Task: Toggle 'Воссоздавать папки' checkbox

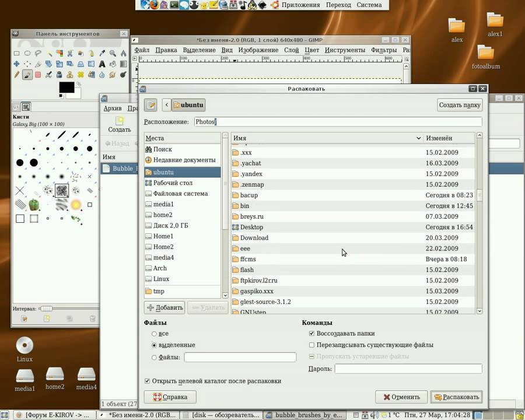Action: point(311,333)
